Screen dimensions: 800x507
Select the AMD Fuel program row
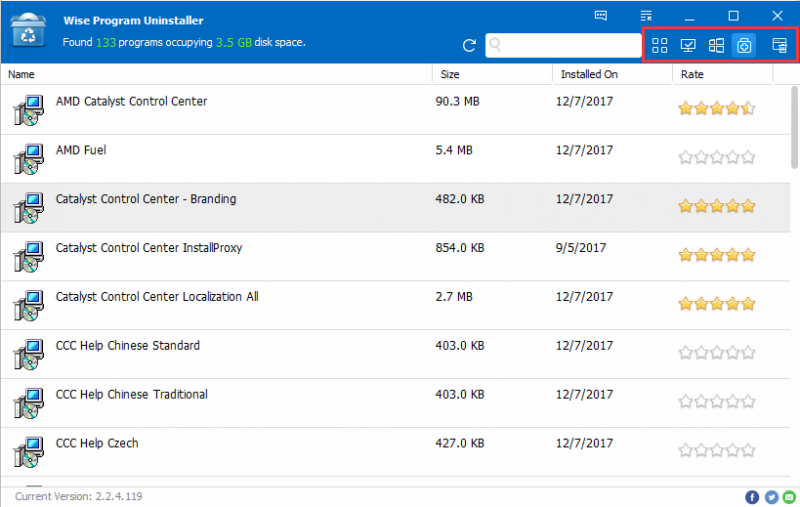coord(395,159)
